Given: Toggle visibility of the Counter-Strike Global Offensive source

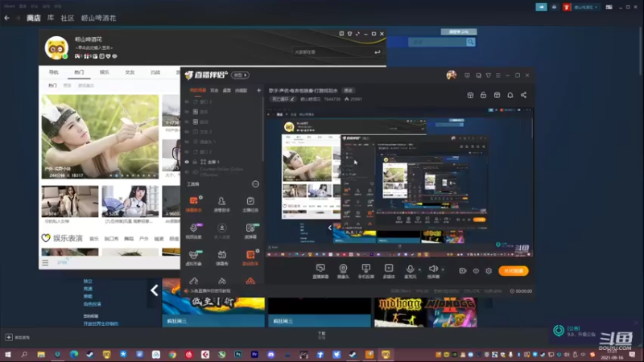Looking at the screenshot, I should pyautogui.click(x=187, y=171).
